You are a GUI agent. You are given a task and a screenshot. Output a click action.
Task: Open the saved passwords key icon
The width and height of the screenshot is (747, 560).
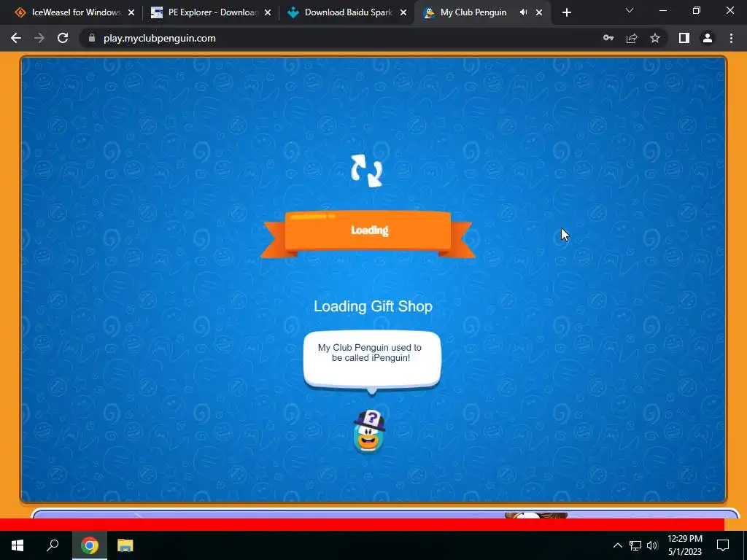tap(608, 38)
